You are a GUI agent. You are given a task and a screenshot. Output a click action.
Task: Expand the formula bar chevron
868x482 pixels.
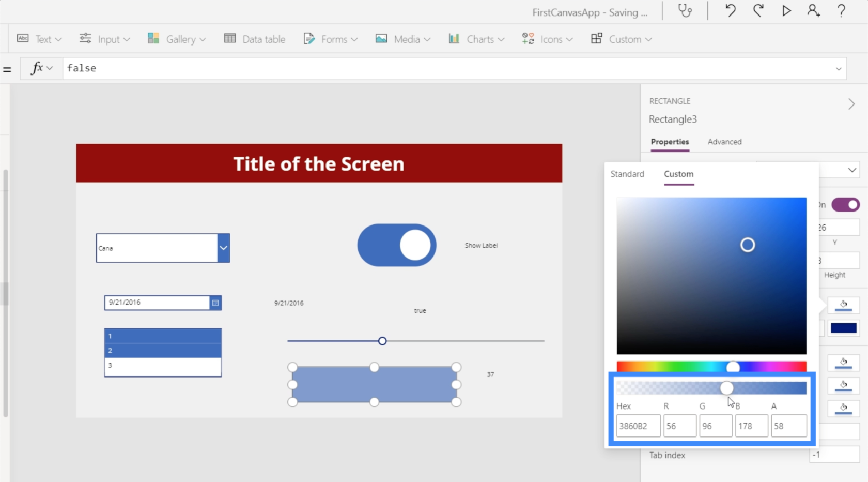[x=839, y=69]
